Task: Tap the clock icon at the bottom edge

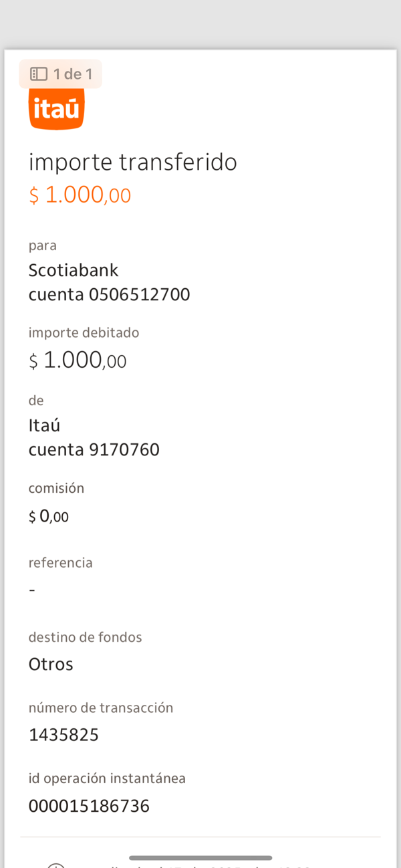Action: (56, 865)
